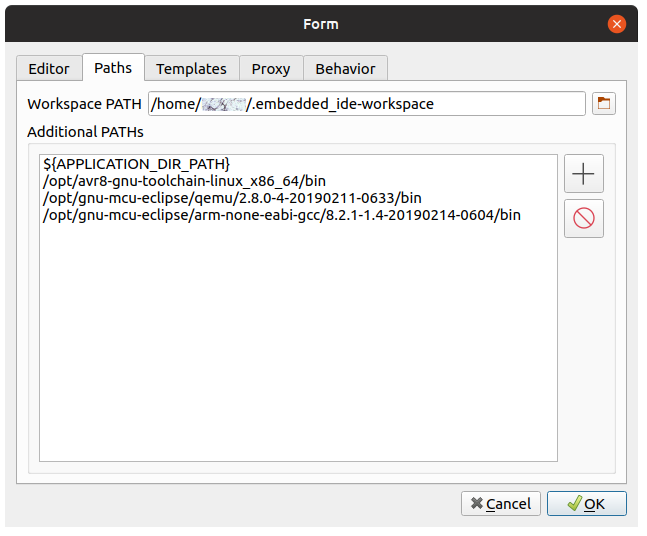The image size is (647, 536).
Task: Select the ${APPLICATION_DIR_PATH} entry
Action: point(298,164)
